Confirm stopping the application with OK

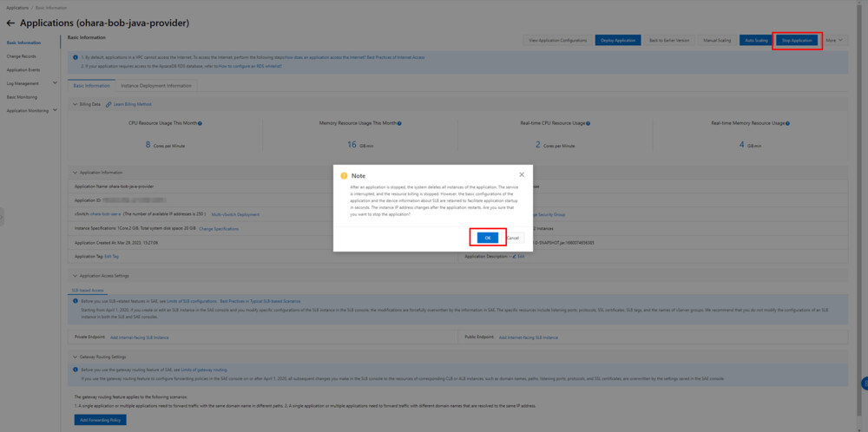coord(488,238)
